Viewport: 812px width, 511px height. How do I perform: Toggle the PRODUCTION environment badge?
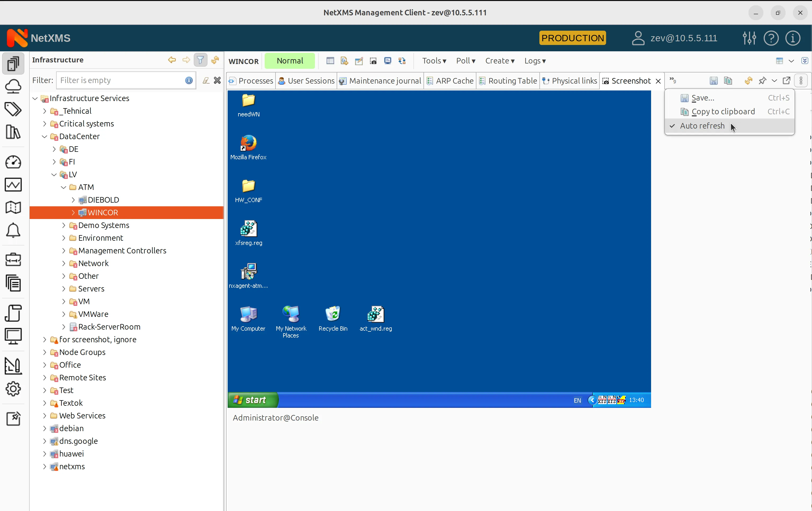[x=572, y=38]
